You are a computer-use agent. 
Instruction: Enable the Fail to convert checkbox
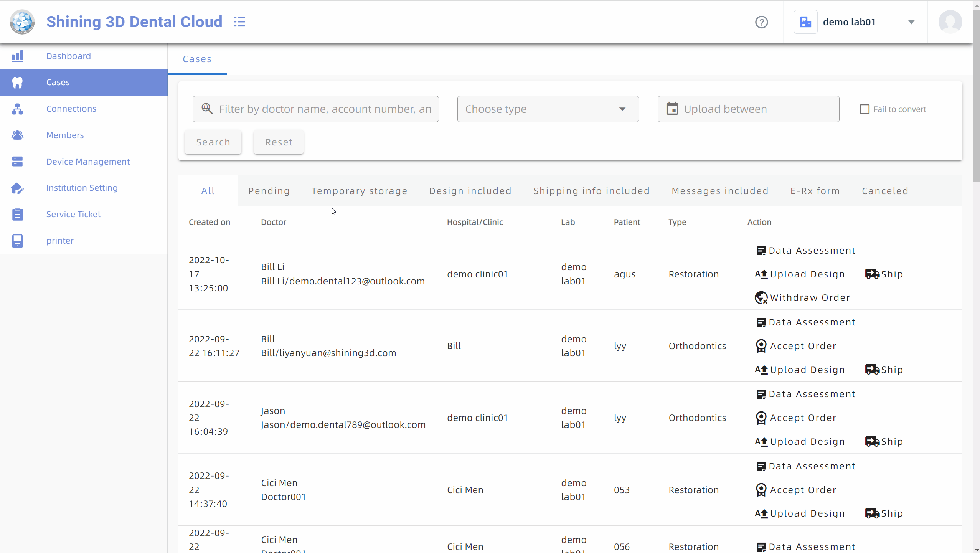865,109
